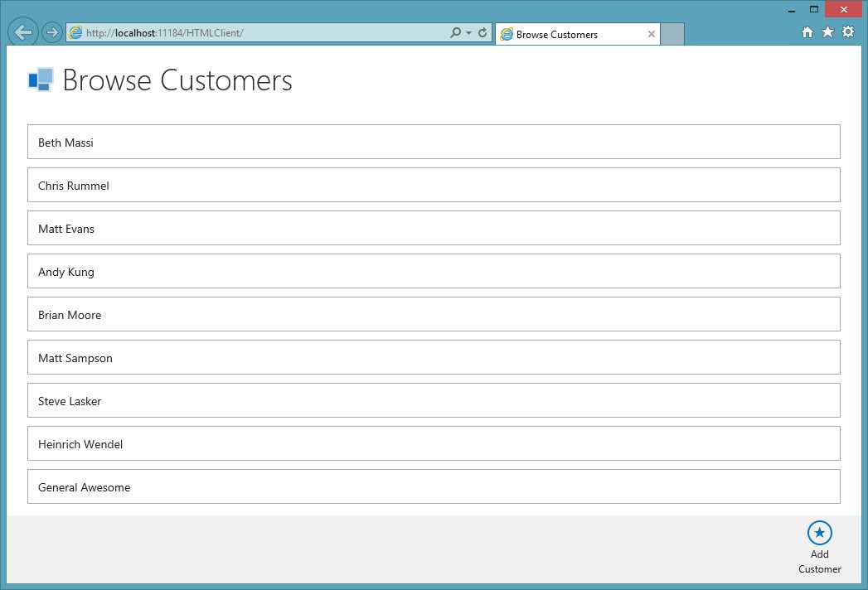The image size is (868, 590).
Task: Close the Browse Customers tab
Action: pyautogui.click(x=652, y=34)
